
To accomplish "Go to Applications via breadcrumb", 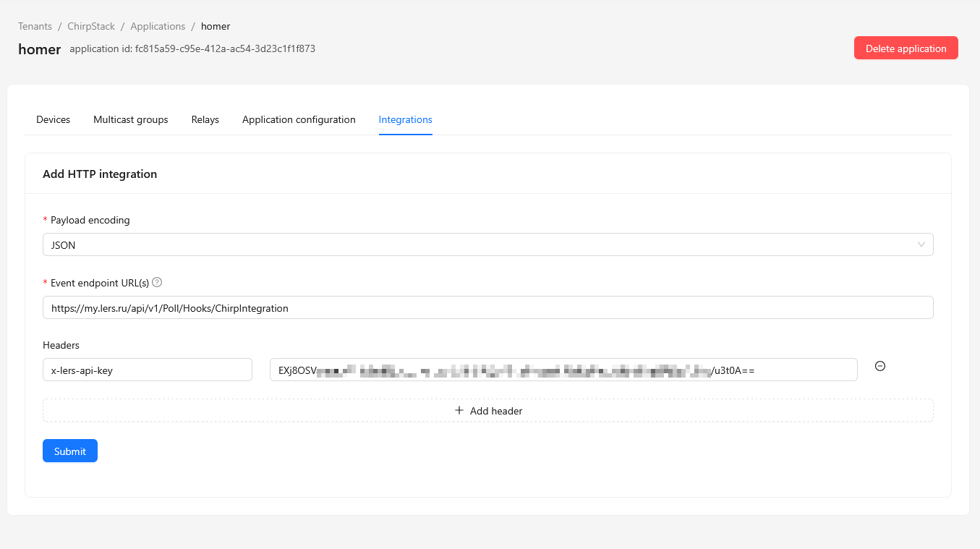I will [158, 26].
